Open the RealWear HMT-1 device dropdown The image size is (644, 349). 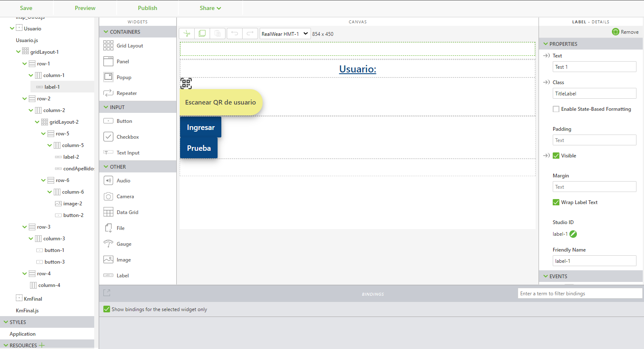pyautogui.click(x=285, y=33)
